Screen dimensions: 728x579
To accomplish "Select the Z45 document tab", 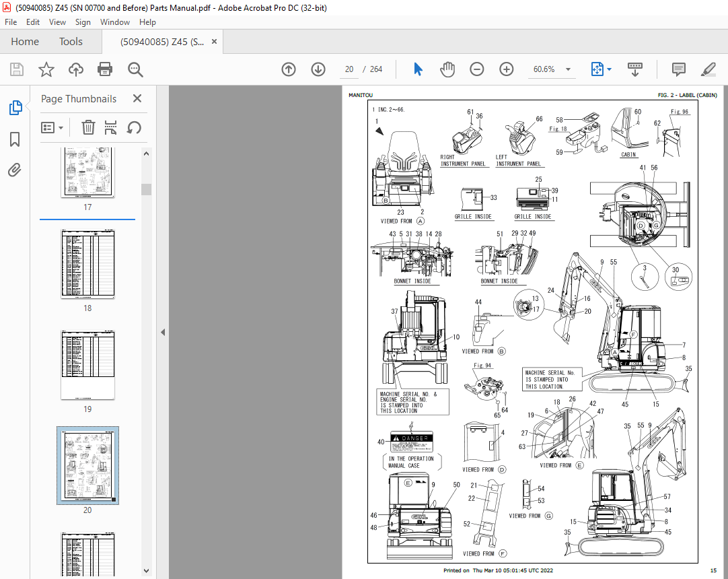I will point(162,42).
